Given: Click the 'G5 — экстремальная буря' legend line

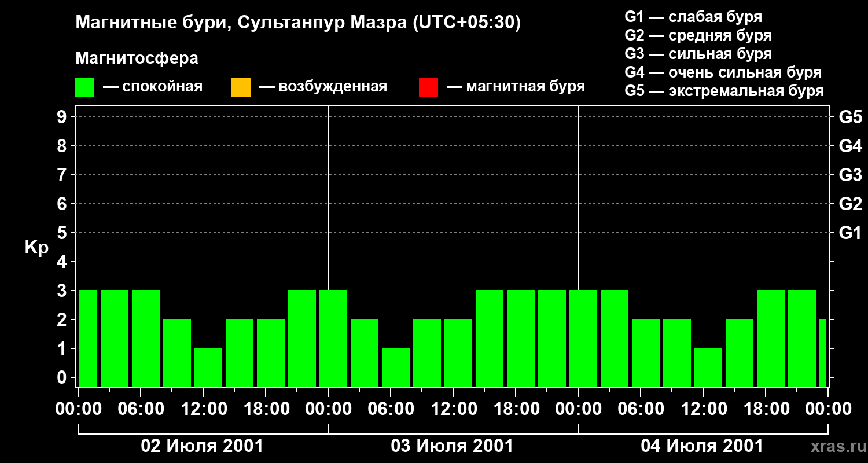Looking at the screenshot, I should click(x=724, y=91).
